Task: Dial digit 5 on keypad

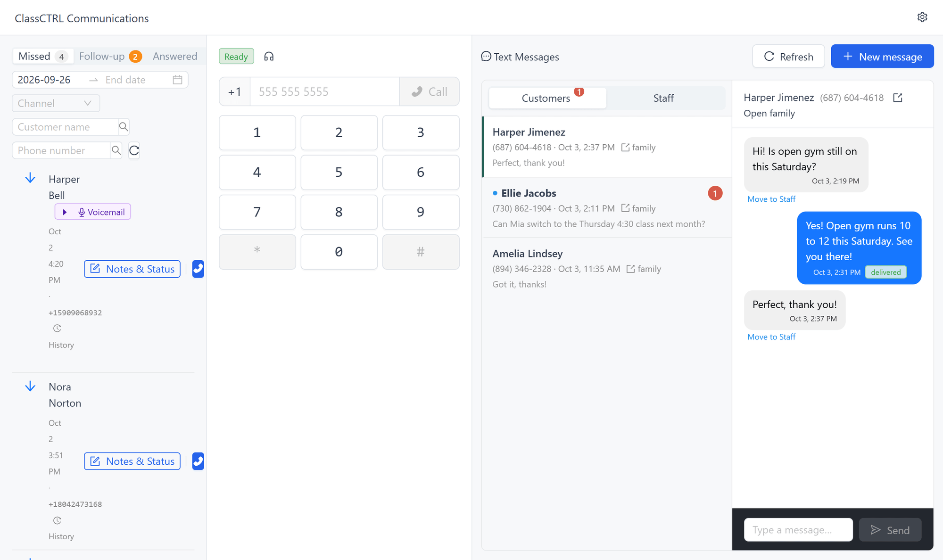Action: click(x=339, y=173)
